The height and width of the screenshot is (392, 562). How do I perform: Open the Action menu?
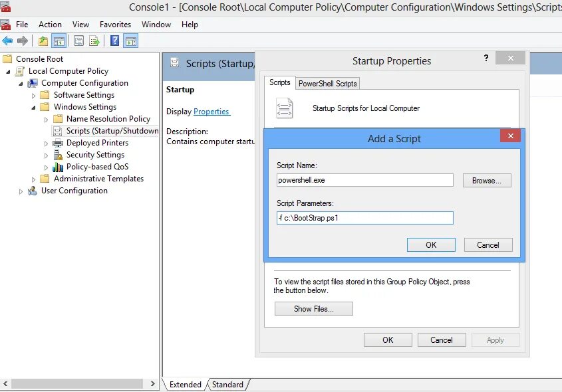50,25
